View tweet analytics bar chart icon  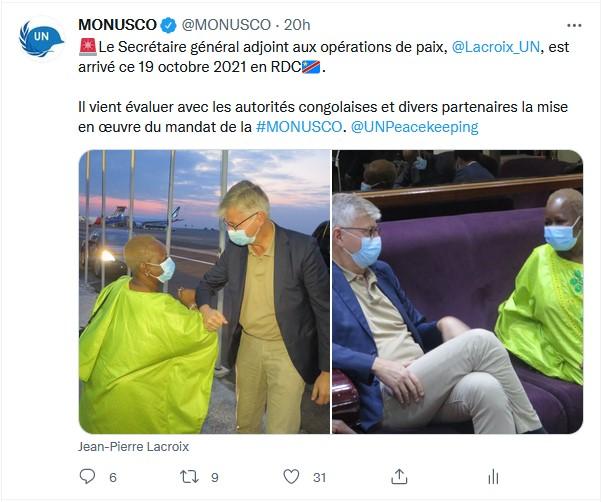click(493, 477)
